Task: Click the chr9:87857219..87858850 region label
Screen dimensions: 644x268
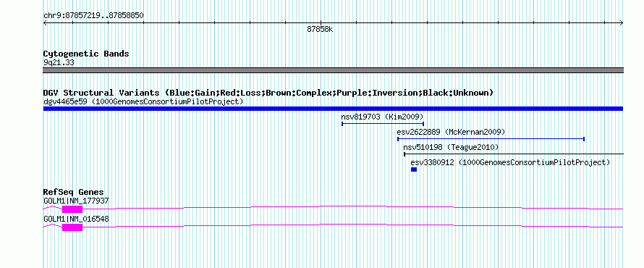Action: coord(93,16)
